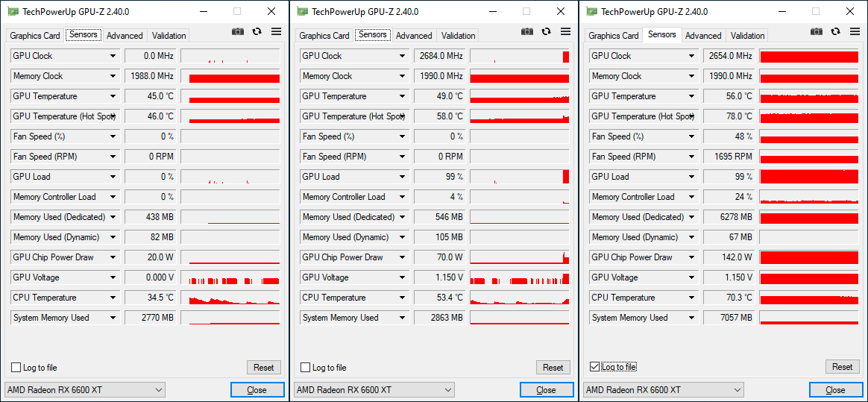Open GPU Chip Power Draw dropdown in right window

tap(692, 257)
